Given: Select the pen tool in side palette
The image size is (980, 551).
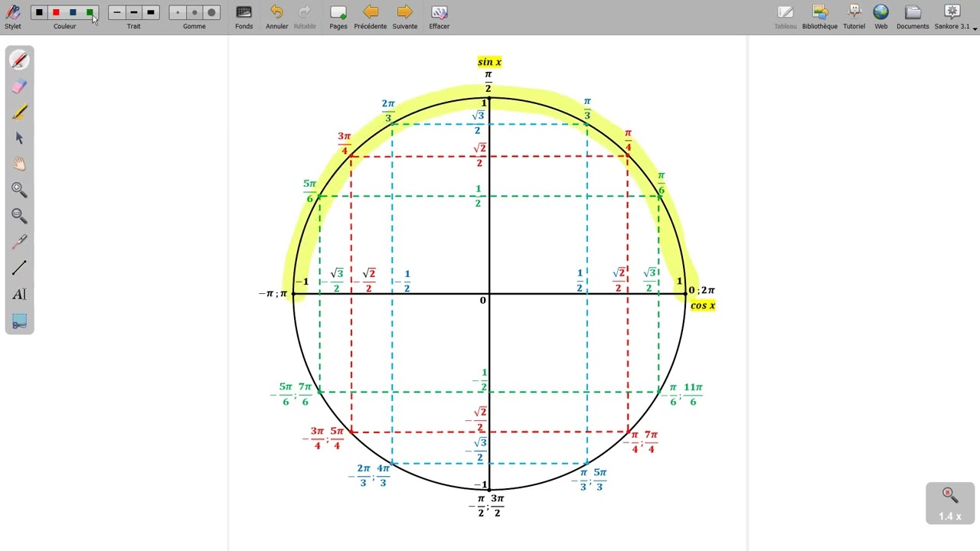Looking at the screenshot, I should point(20,60).
